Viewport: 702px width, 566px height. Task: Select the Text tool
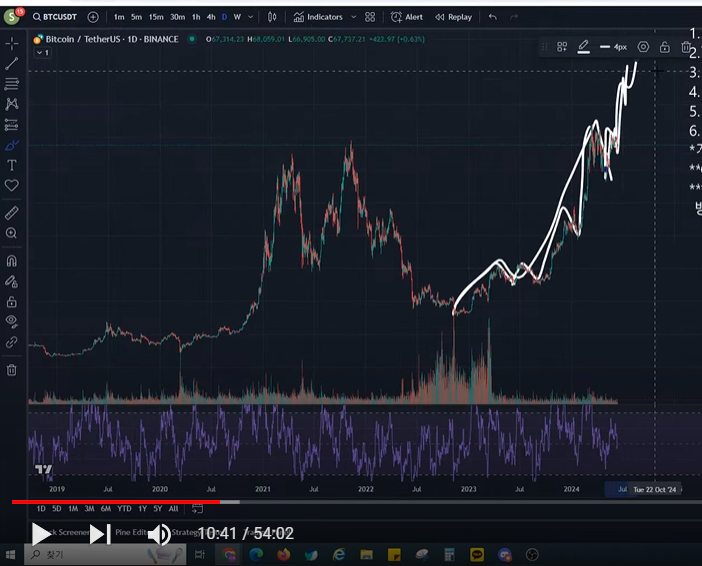(12, 165)
